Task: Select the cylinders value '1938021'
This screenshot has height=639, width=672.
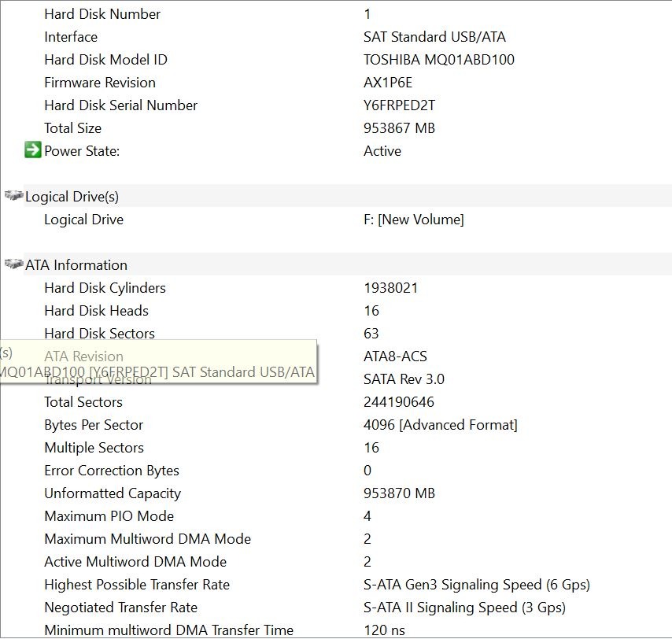Action: (x=390, y=287)
